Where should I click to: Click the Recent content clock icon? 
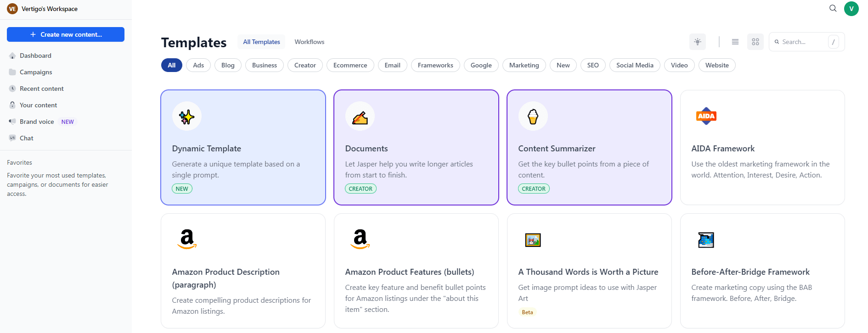pyautogui.click(x=12, y=89)
